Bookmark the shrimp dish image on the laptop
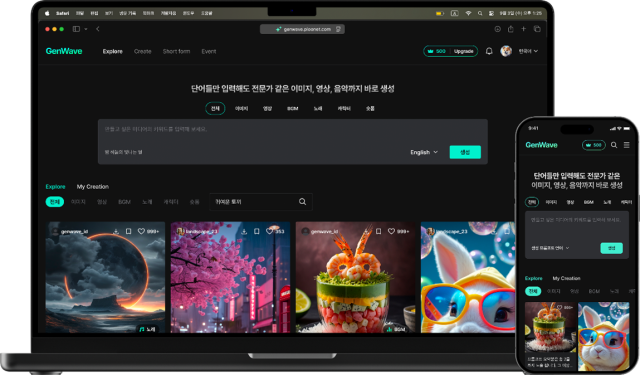Image resolution: width=640 pixels, height=375 pixels. click(378, 231)
